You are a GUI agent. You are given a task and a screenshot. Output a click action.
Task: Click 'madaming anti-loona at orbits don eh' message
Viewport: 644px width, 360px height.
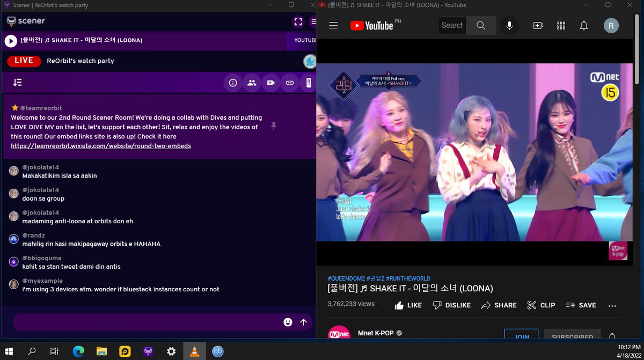(78, 221)
